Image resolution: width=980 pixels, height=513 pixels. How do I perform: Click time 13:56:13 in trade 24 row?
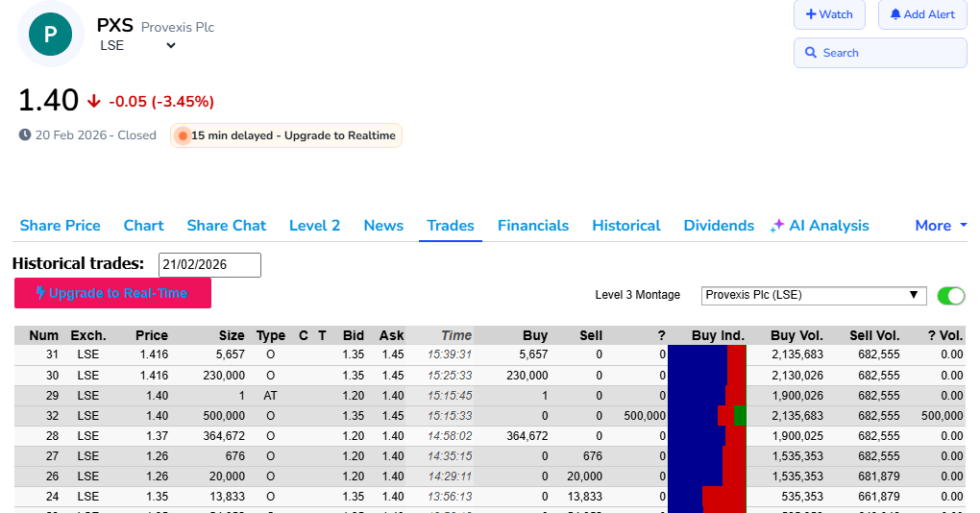tap(450, 496)
